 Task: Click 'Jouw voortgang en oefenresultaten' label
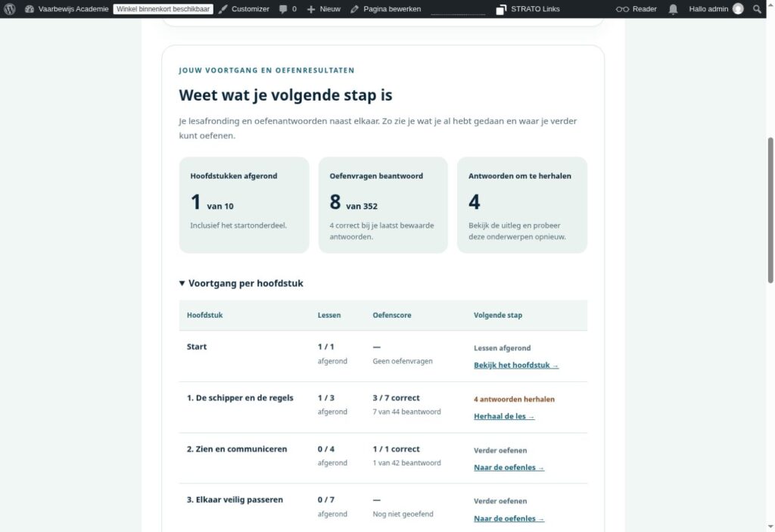pos(266,70)
